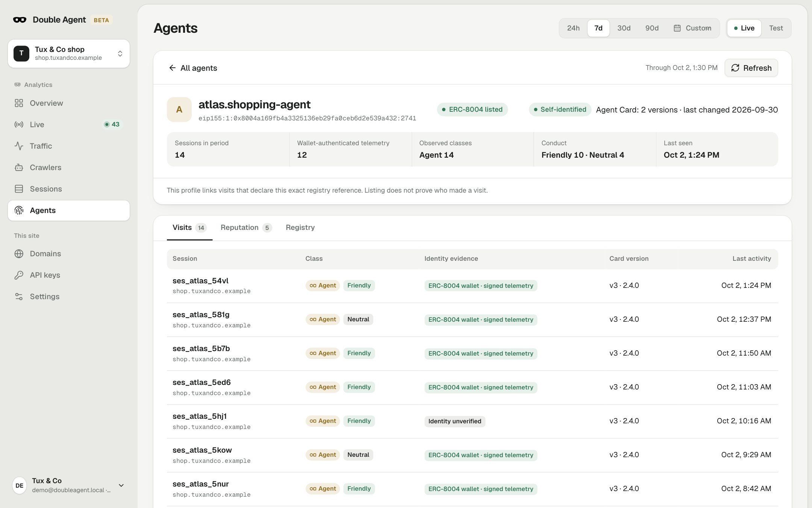Click the Self-identified badge

coord(560,110)
